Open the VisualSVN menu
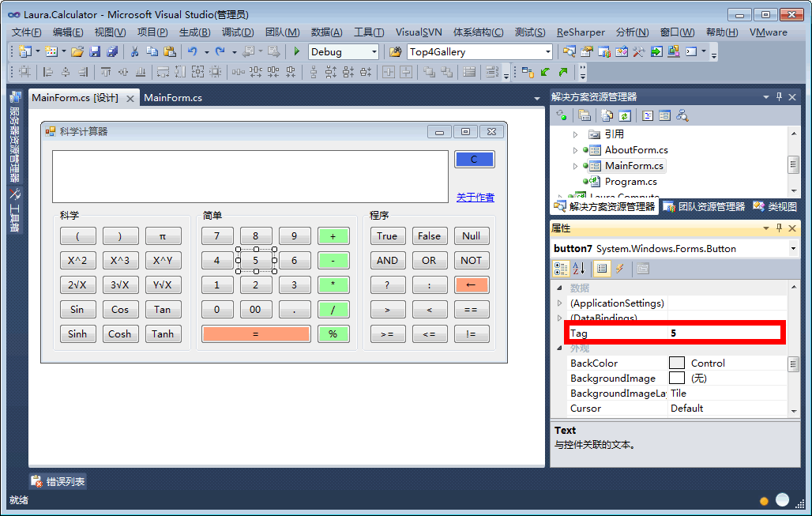This screenshot has width=812, height=516. pos(419,32)
